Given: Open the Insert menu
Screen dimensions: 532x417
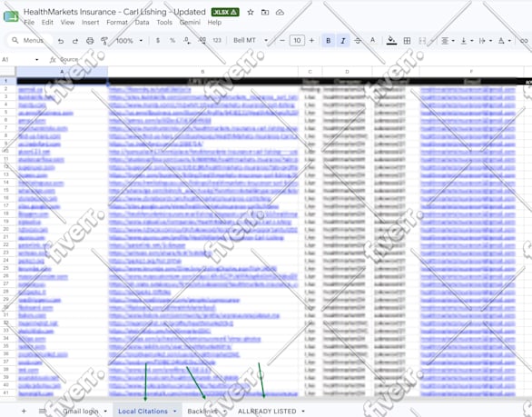Looking at the screenshot, I should pyautogui.click(x=90, y=23).
